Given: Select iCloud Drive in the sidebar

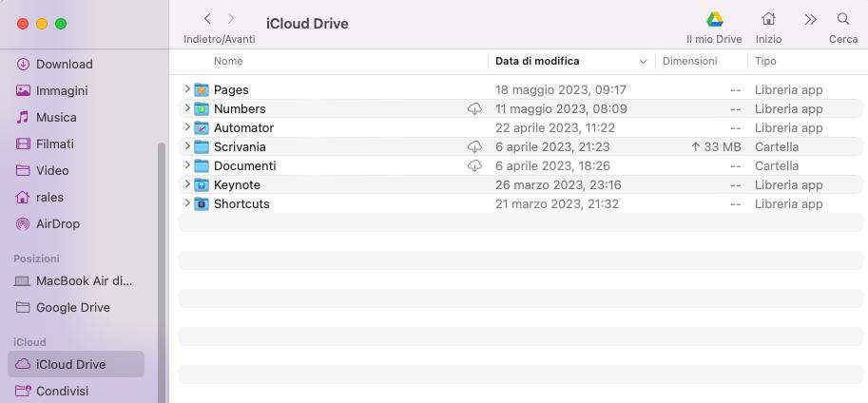Looking at the screenshot, I should (76, 364).
